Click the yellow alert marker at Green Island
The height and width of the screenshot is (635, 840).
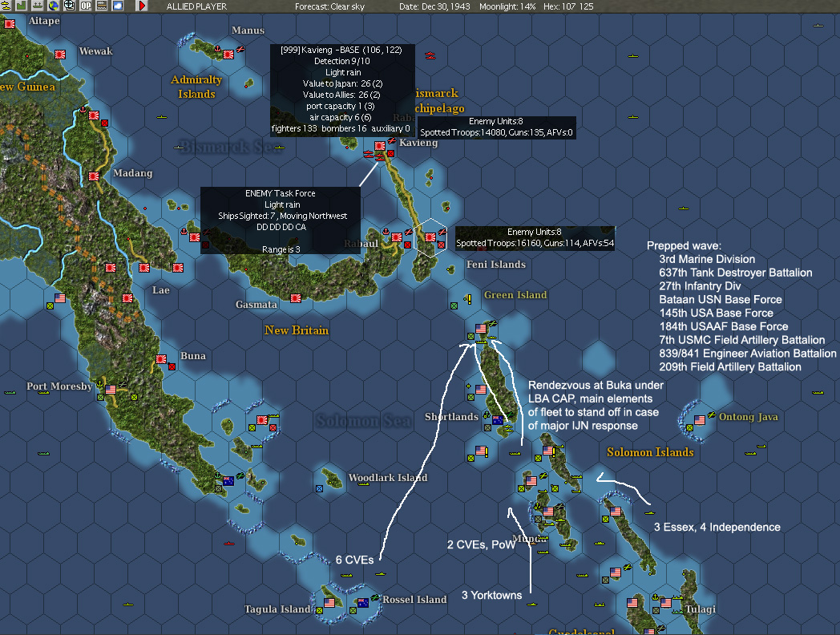click(469, 299)
